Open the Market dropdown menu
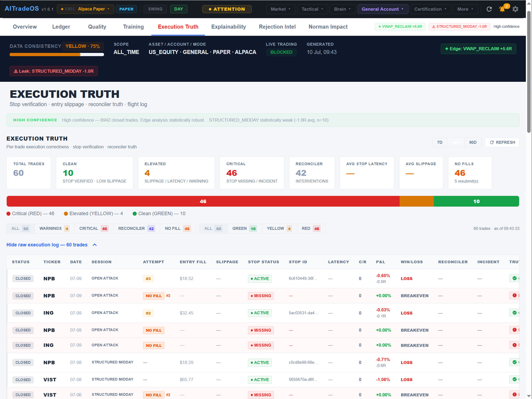The height and width of the screenshot is (399, 532). [281, 9]
